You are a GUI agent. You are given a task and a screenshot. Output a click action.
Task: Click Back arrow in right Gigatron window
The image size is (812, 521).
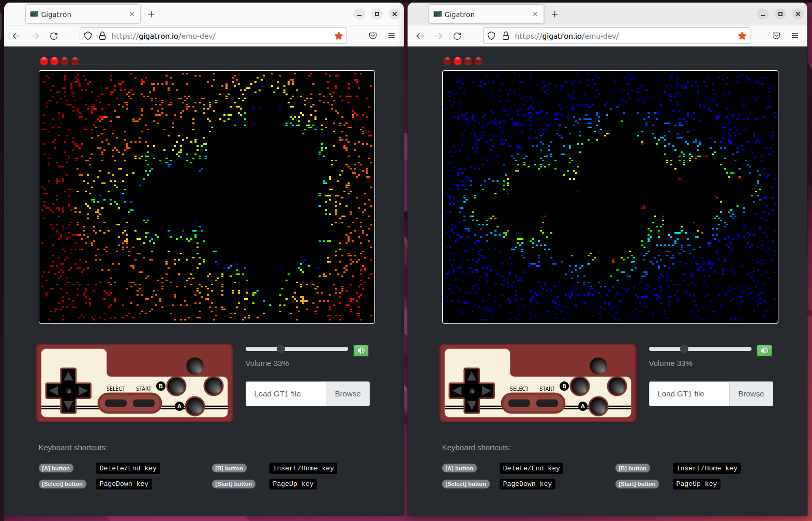pyautogui.click(x=420, y=36)
